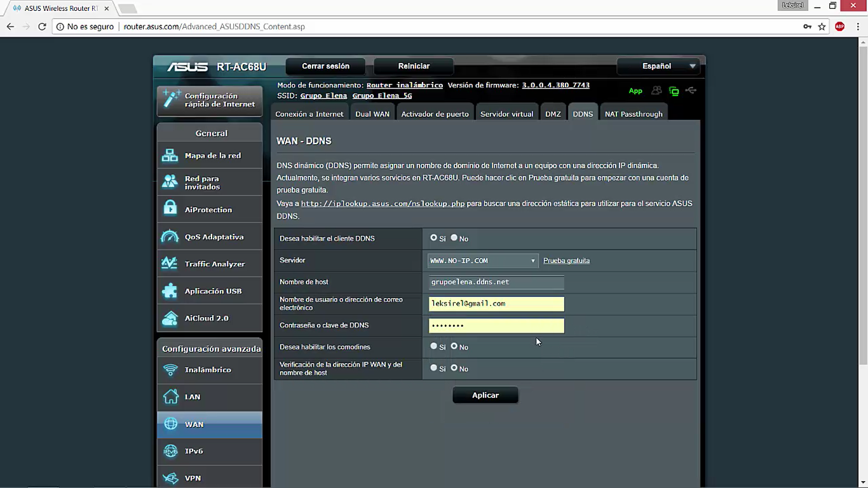Click the QoS Adaptativa gauge icon
The image size is (868, 488).
(x=170, y=236)
